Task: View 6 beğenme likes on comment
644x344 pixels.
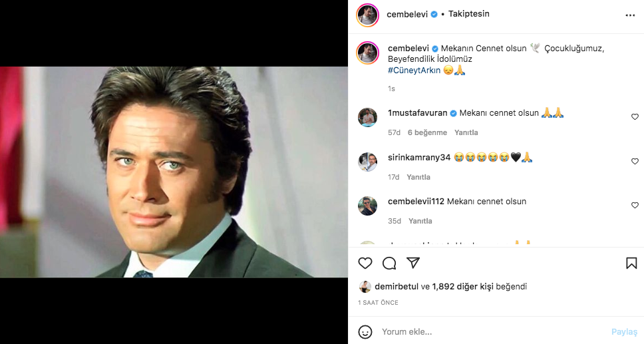Action: click(427, 132)
